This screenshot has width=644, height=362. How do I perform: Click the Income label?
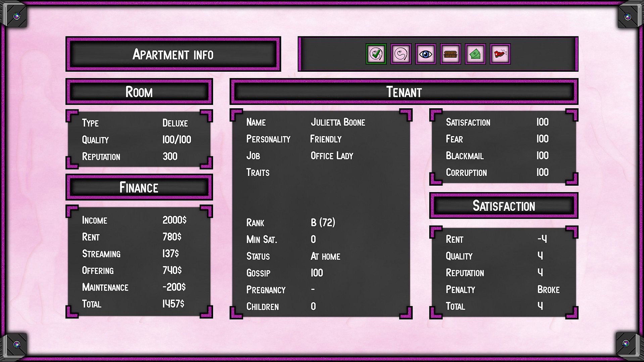click(x=95, y=220)
